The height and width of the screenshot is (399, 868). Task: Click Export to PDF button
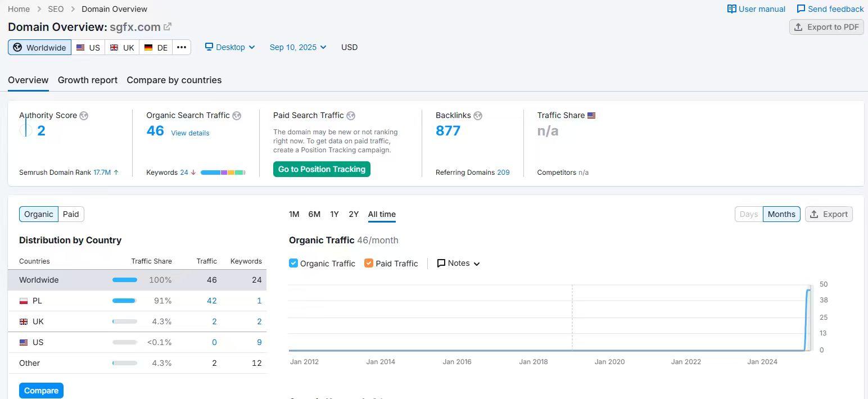tap(826, 27)
